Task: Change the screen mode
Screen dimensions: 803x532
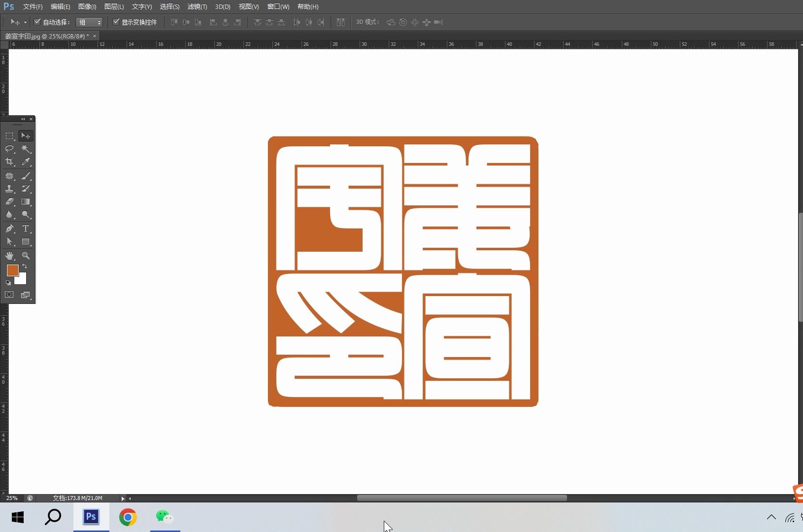Action: [x=26, y=295]
